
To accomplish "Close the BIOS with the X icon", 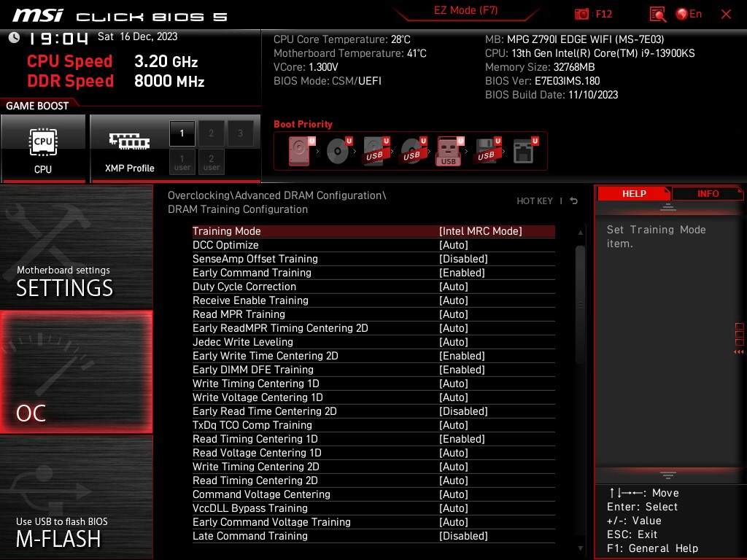I will click(726, 15).
